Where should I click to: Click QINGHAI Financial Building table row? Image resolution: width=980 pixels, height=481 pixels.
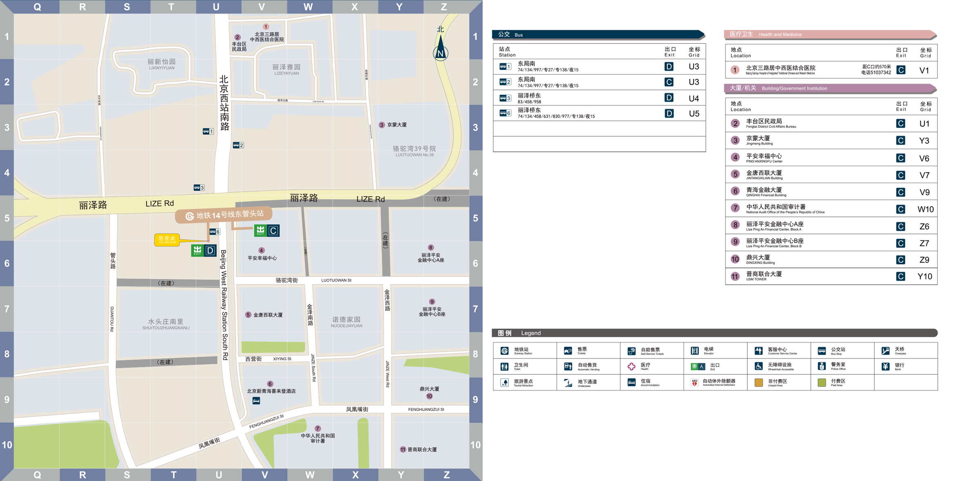831,192
